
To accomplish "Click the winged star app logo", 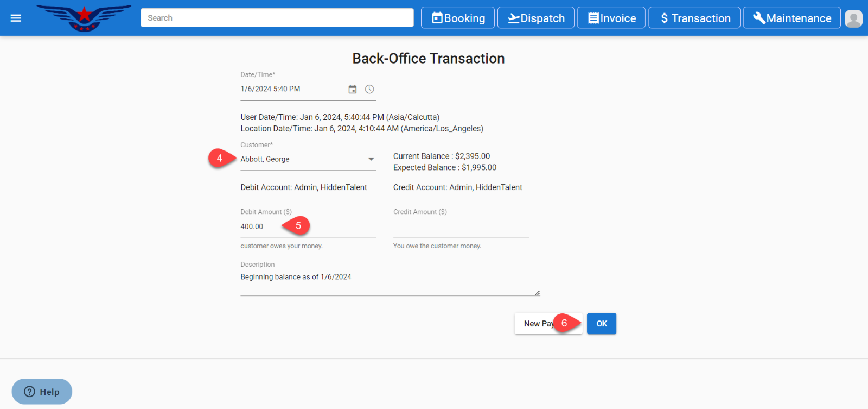I will pos(84,18).
